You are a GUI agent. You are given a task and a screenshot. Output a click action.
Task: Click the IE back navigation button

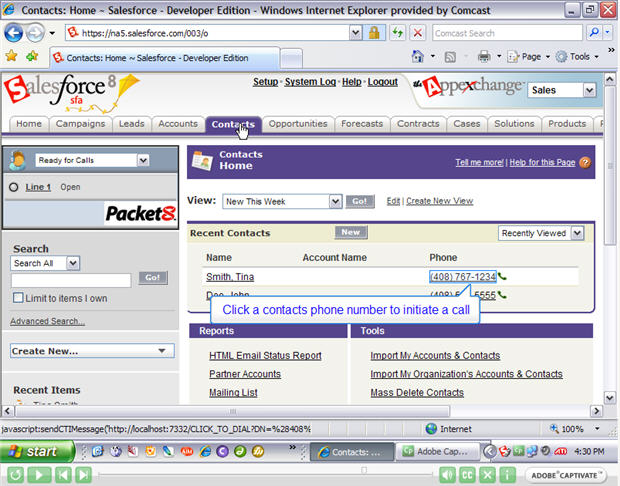[x=16, y=33]
